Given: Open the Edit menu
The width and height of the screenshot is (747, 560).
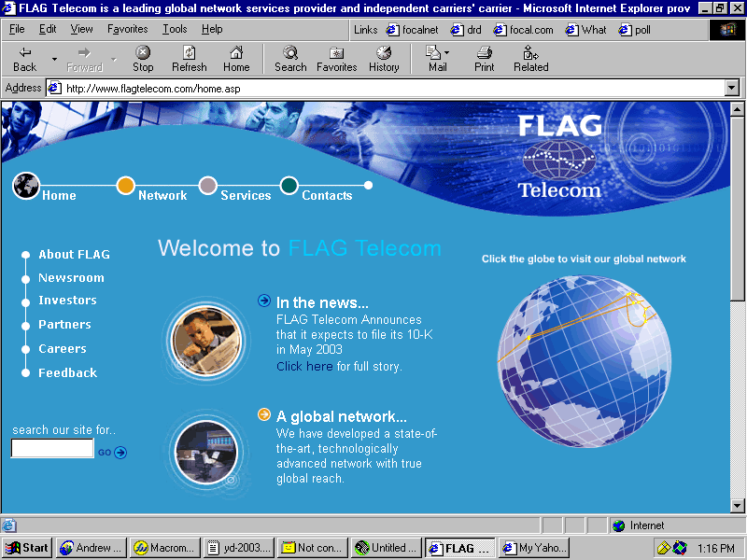Looking at the screenshot, I should pyautogui.click(x=48, y=29).
